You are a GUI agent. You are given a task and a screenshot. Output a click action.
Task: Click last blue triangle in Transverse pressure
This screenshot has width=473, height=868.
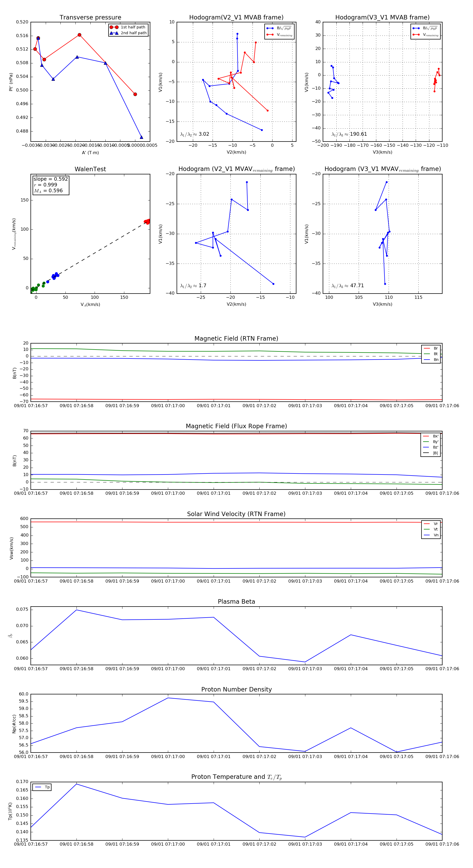(x=141, y=137)
